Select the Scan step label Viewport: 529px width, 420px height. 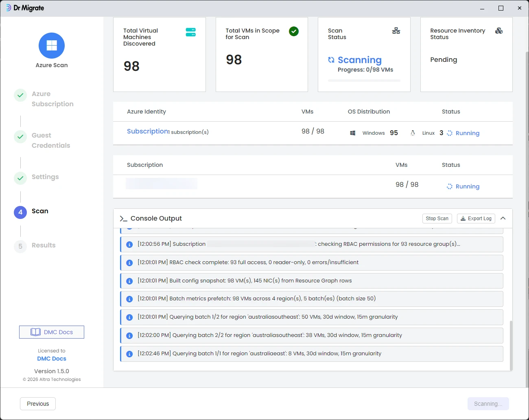40,211
